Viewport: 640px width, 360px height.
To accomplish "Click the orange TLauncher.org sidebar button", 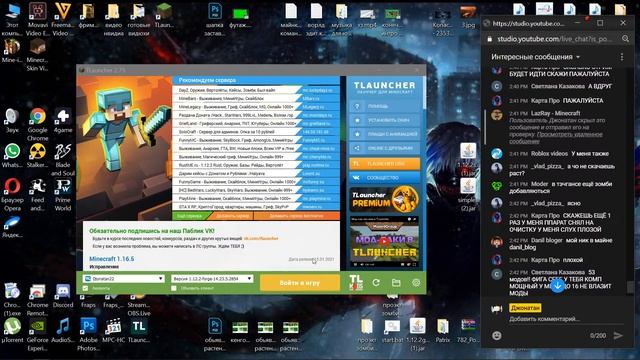I will (384, 163).
